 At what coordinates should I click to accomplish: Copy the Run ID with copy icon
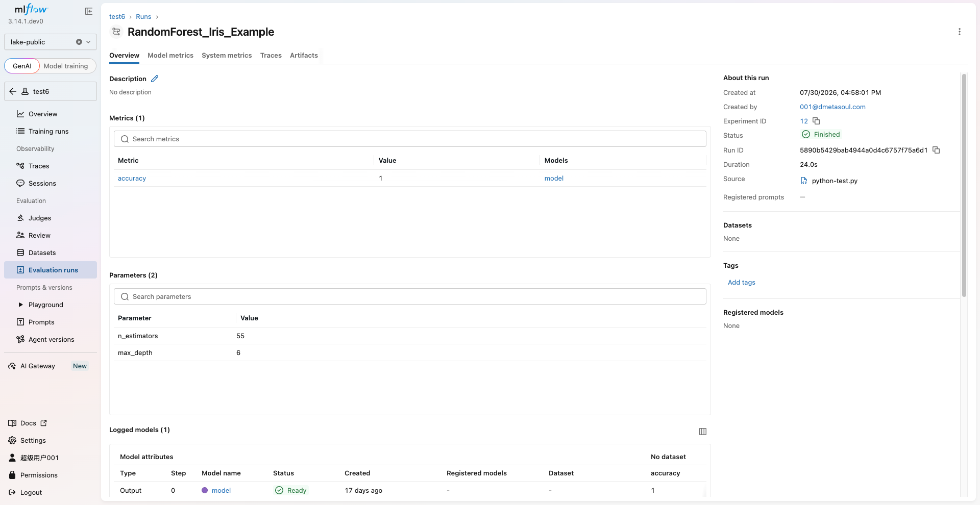coord(936,150)
